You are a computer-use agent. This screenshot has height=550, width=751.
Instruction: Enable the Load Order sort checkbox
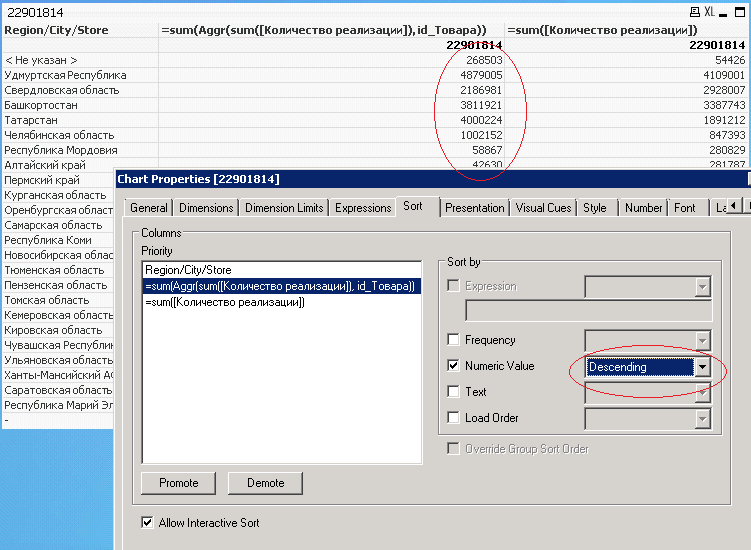tap(454, 418)
